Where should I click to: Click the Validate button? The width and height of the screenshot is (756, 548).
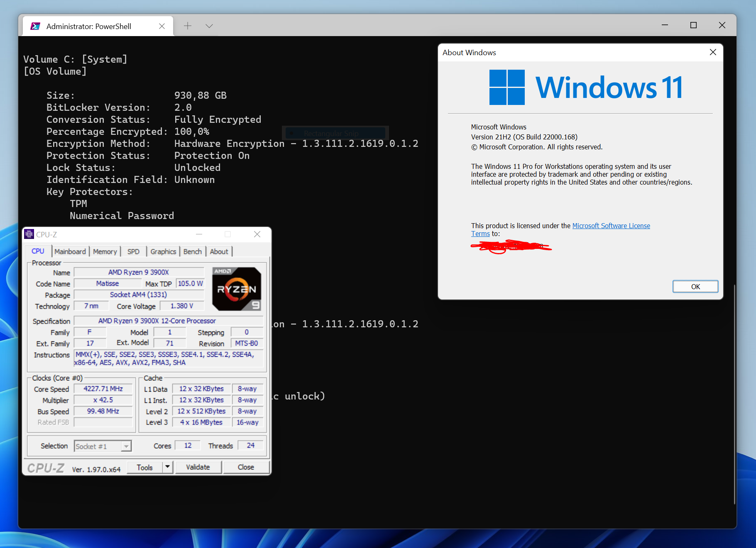[x=198, y=467]
